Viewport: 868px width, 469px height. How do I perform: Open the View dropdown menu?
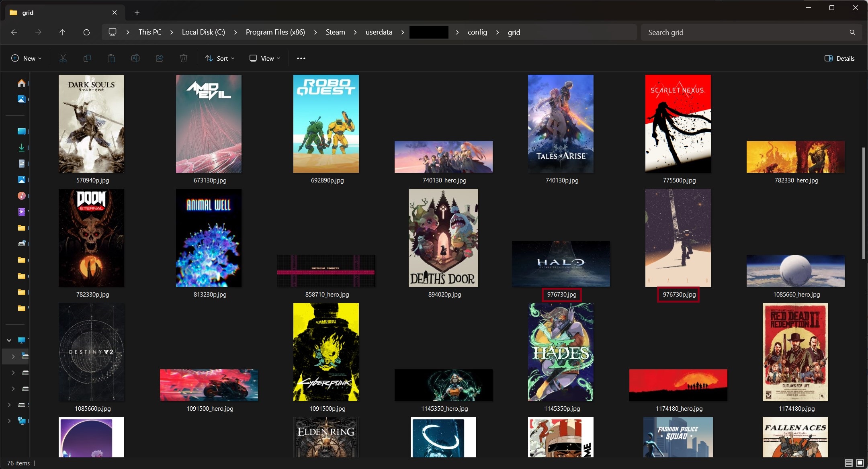265,58
